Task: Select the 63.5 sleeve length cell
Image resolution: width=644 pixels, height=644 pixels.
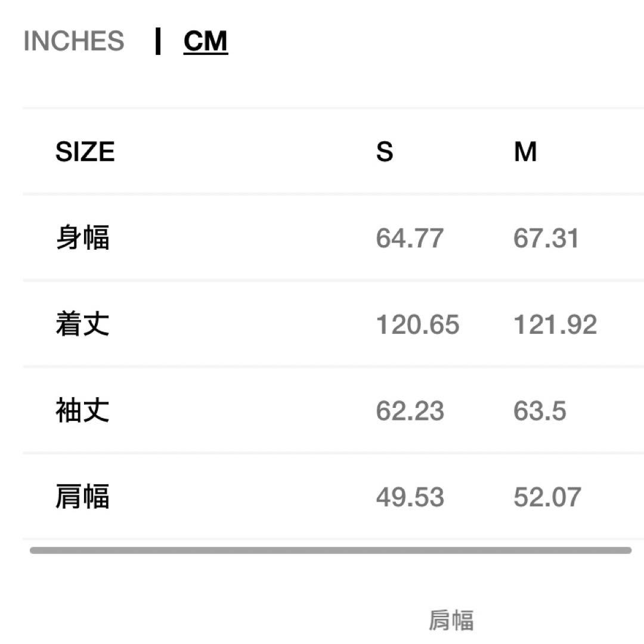Action: pos(540,411)
